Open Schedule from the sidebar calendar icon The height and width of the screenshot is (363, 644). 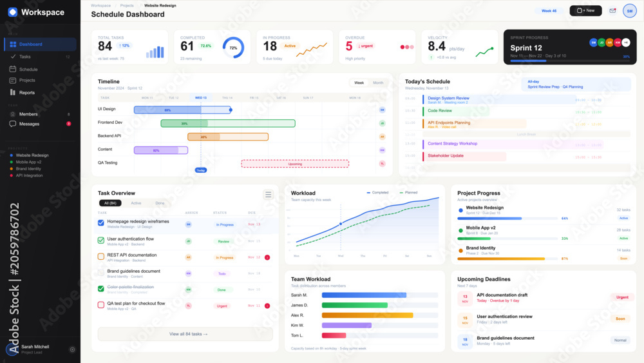coord(13,69)
